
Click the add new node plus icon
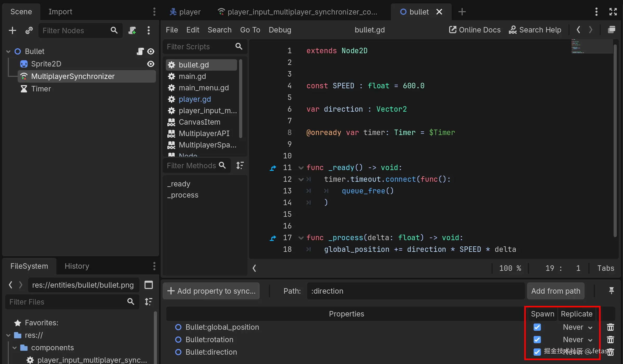click(12, 30)
